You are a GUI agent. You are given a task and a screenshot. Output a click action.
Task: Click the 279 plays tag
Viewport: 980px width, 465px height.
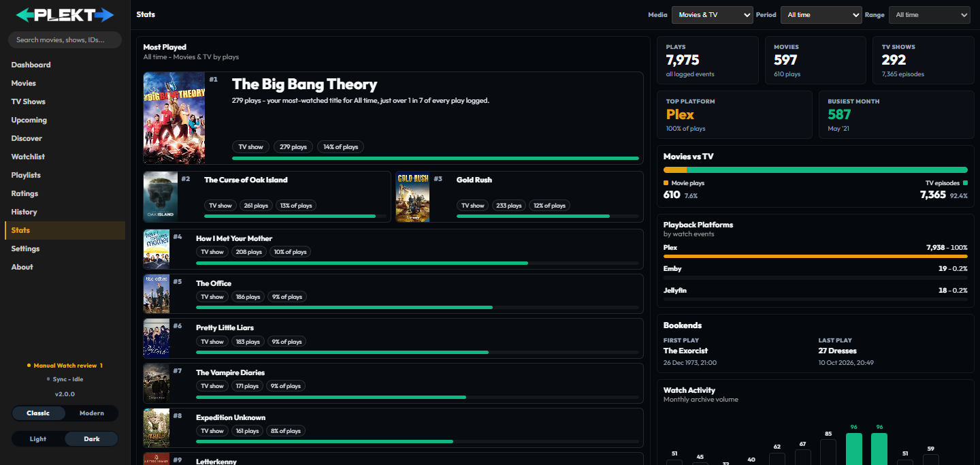click(293, 147)
